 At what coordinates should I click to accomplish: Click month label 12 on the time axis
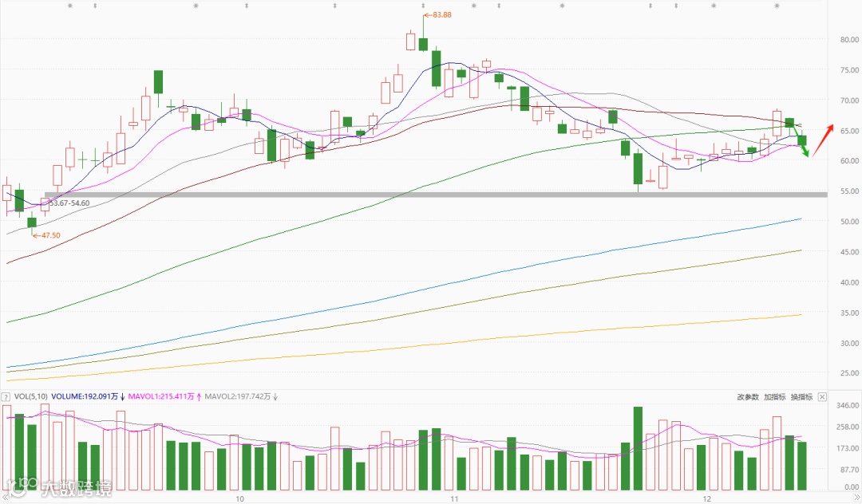click(706, 498)
